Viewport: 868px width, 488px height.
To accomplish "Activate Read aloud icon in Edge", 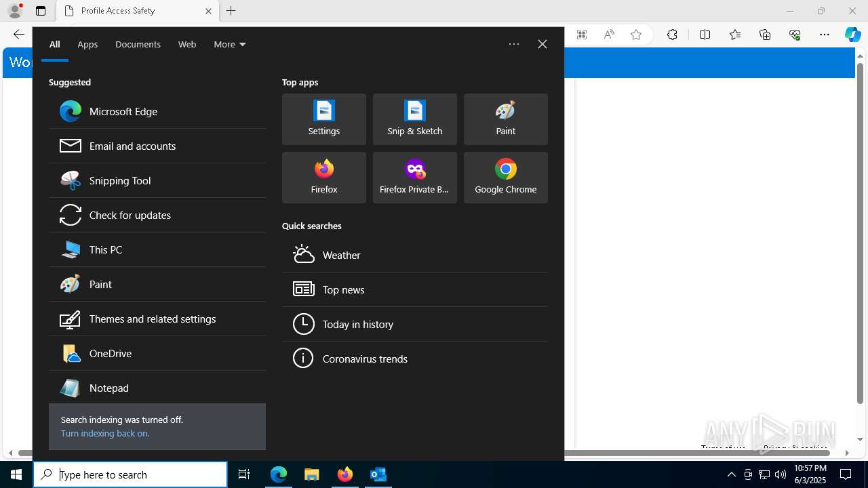I will click(x=609, y=35).
